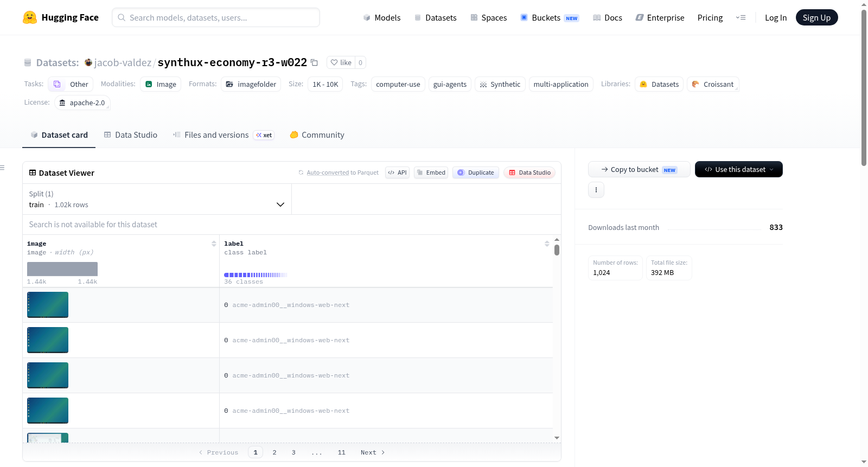Viewport: 868px width, 467px height.
Task: Click the Hugging Face logo icon
Action: pyautogui.click(x=30, y=17)
